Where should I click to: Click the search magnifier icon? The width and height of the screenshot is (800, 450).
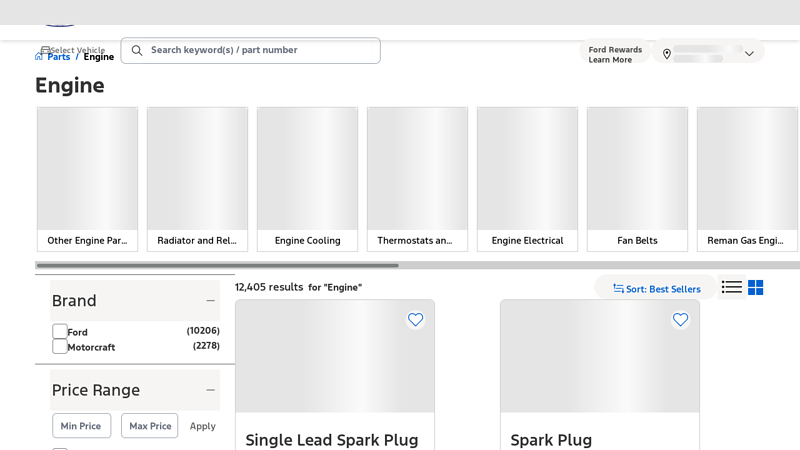[x=137, y=51]
